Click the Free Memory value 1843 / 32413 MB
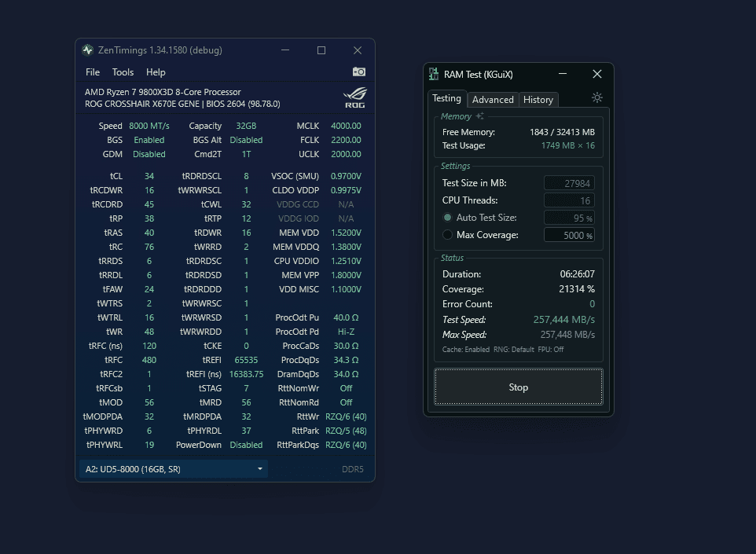756x554 pixels. 562,132
